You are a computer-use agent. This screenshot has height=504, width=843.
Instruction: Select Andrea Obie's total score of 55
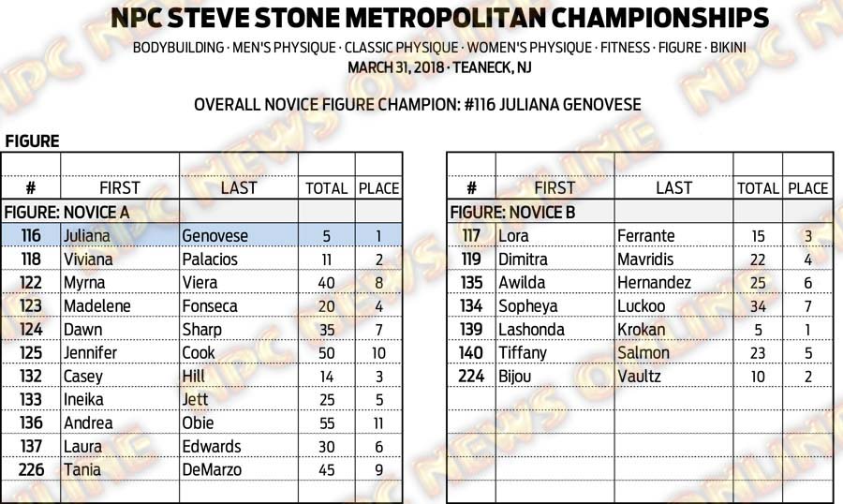point(326,423)
